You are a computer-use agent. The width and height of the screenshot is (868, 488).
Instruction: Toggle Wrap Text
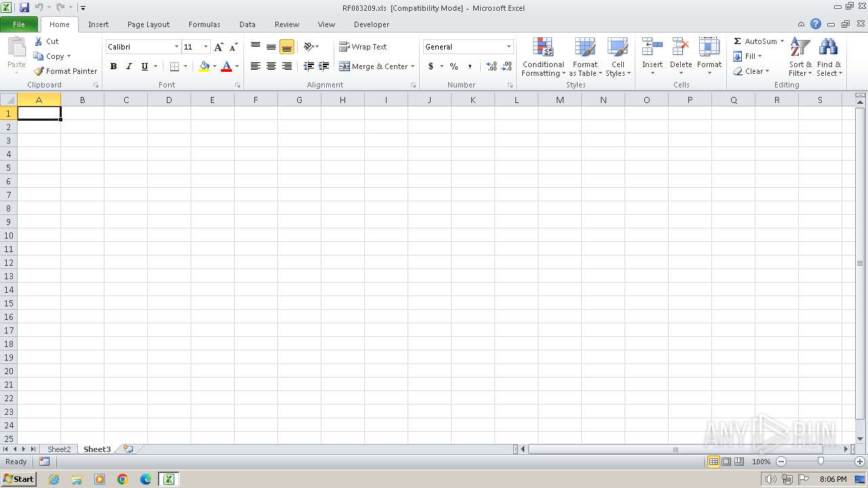tap(363, 47)
